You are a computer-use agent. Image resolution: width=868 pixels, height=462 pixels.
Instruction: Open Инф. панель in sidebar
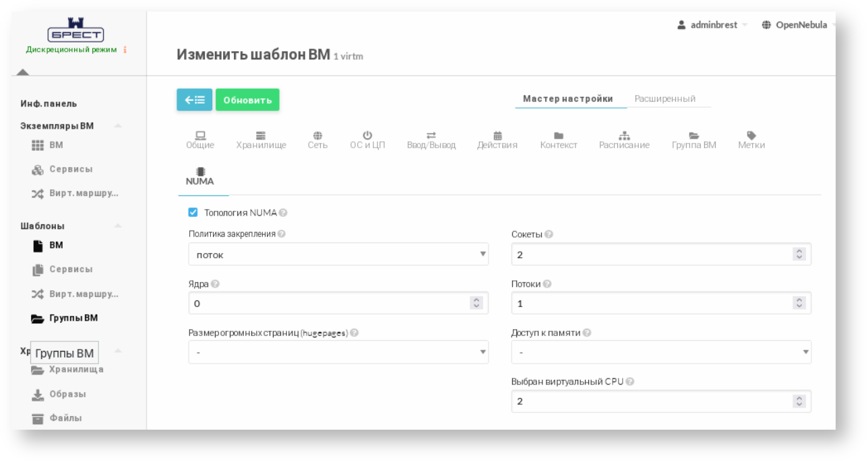49,104
